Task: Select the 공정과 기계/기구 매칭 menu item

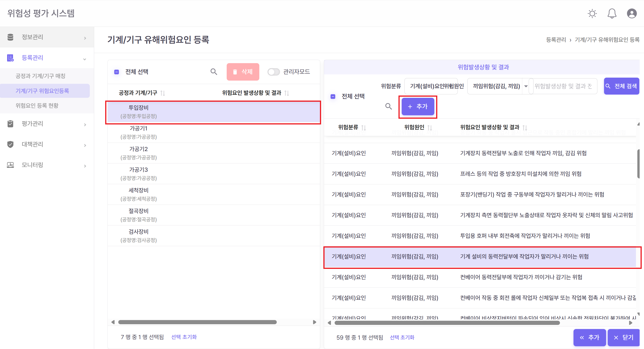Action: 40,76
